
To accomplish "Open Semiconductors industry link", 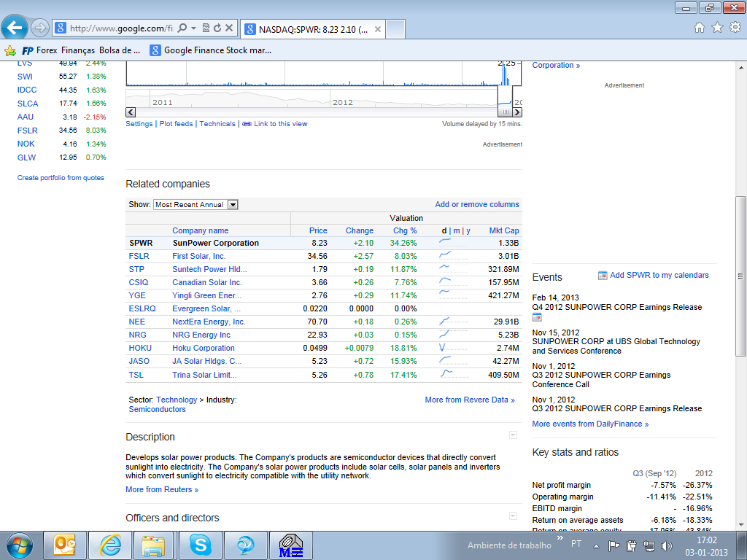I will 157,410.
